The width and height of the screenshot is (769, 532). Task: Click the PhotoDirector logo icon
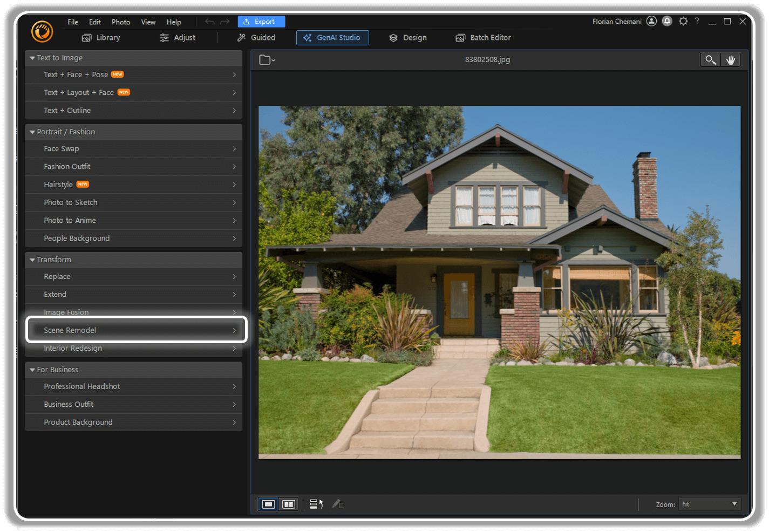42,32
